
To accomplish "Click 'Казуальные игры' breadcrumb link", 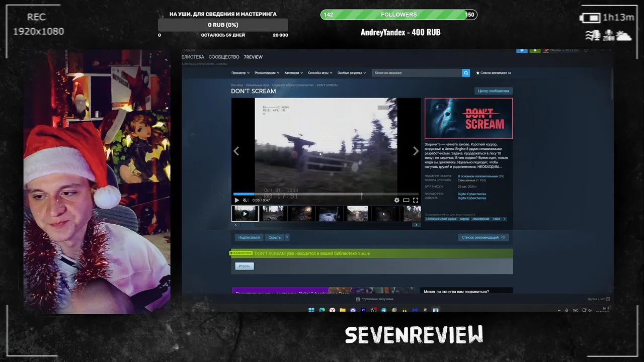I will pos(258,85).
